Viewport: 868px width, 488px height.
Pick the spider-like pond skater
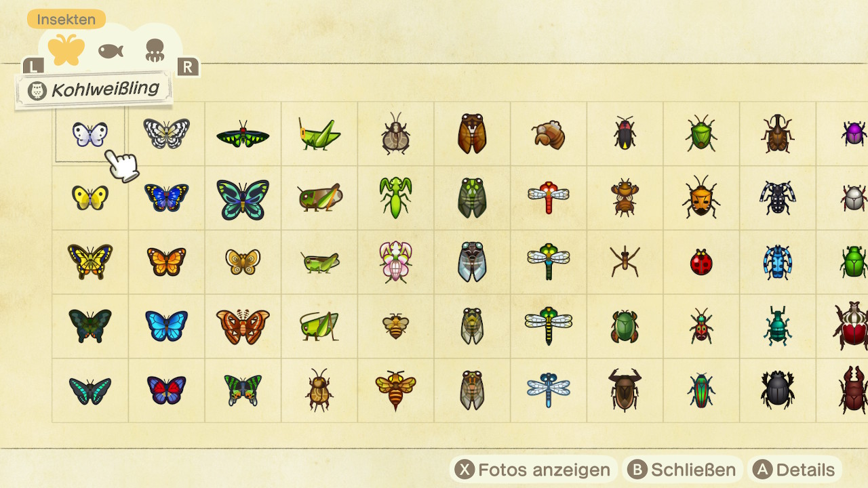point(625,262)
